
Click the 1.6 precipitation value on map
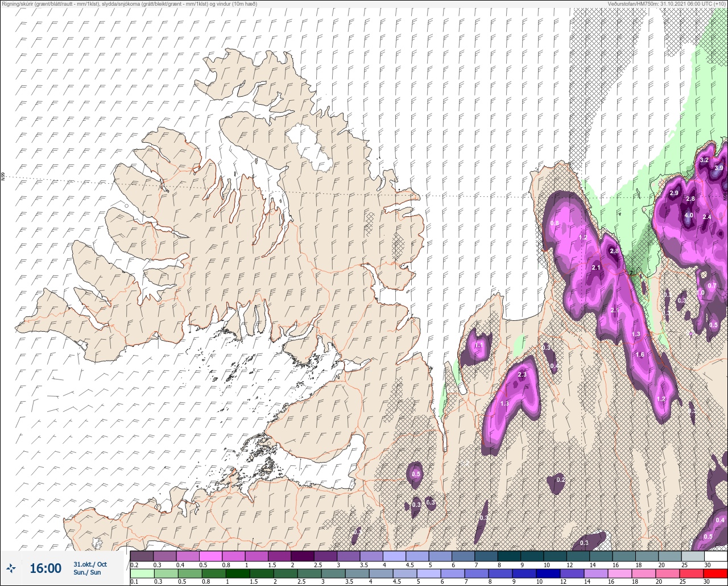[x=640, y=354]
